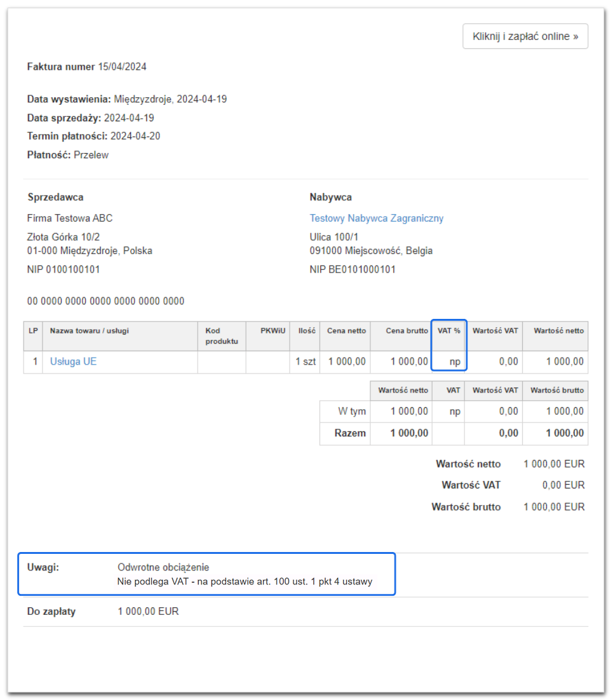Select the 'np' VAT rate cell in item row
613x700 pixels.
click(454, 361)
